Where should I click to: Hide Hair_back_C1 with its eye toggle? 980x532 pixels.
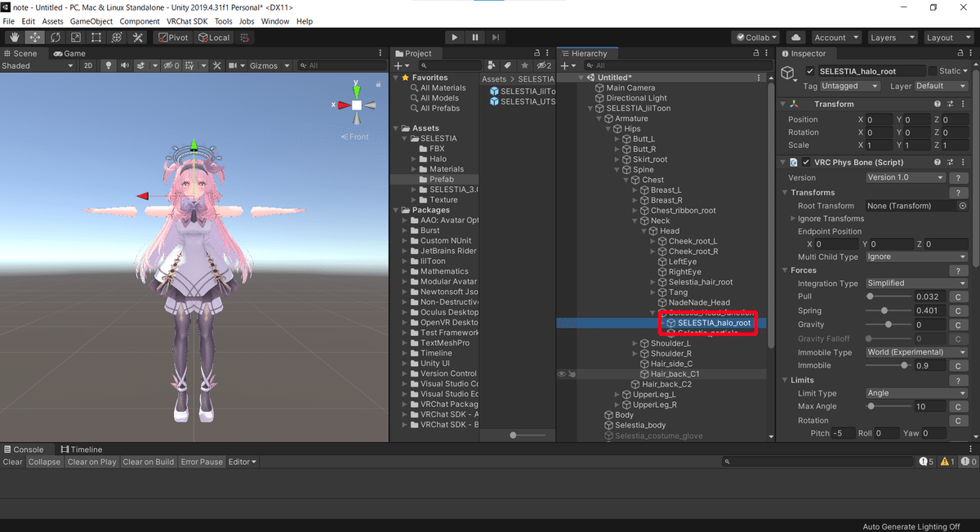(560, 373)
